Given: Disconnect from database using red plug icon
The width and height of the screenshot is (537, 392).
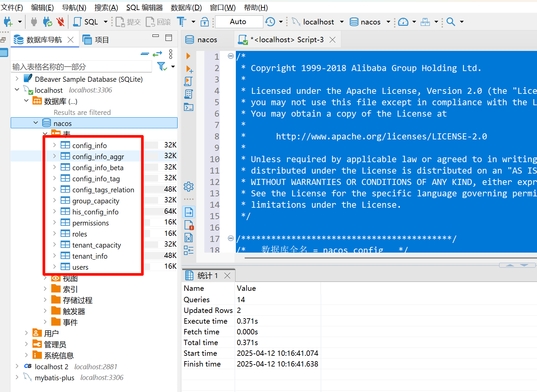Looking at the screenshot, I should tap(60, 21).
